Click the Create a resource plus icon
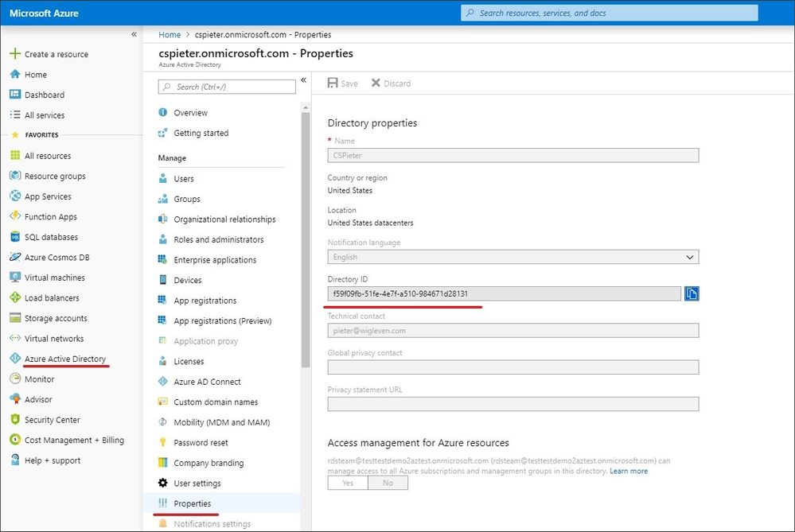The image size is (795, 532). click(15, 54)
